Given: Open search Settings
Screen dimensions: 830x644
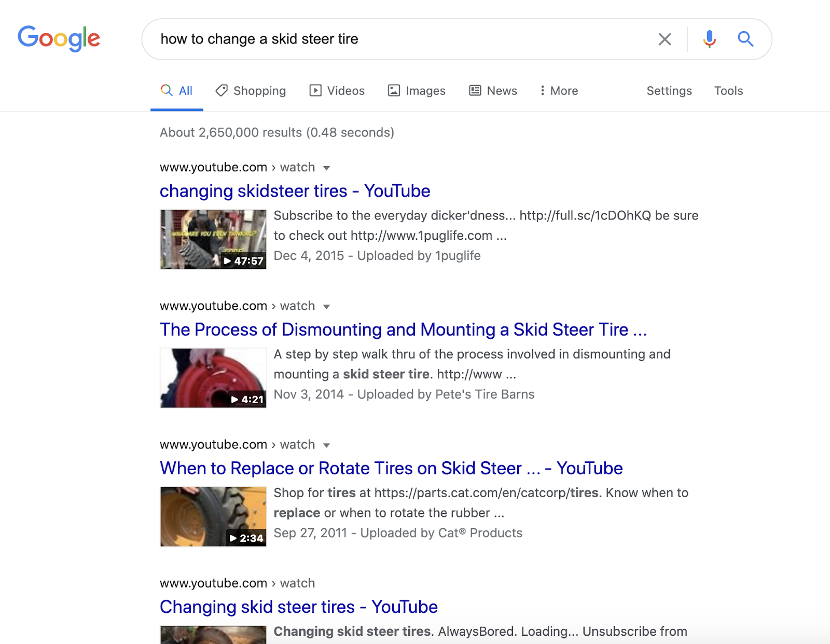Looking at the screenshot, I should (669, 91).
